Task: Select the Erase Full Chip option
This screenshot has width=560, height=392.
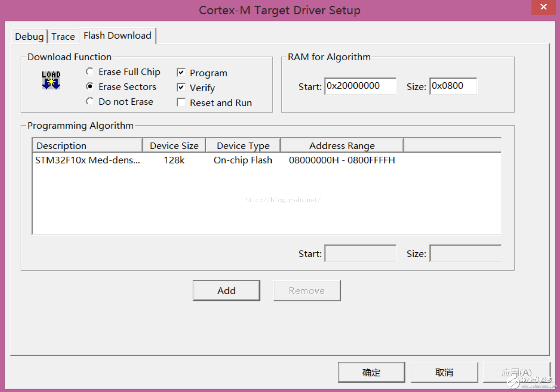Action: [90, 71]
